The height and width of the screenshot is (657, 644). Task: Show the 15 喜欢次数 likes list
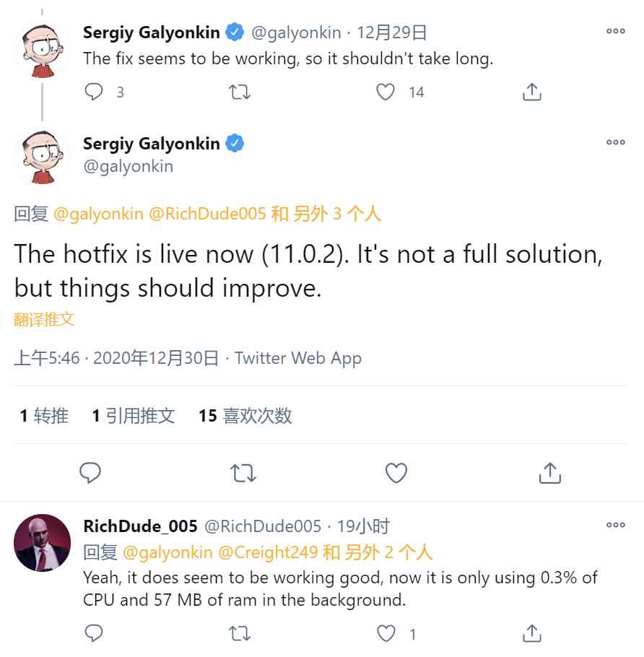(x=245, y=416)
